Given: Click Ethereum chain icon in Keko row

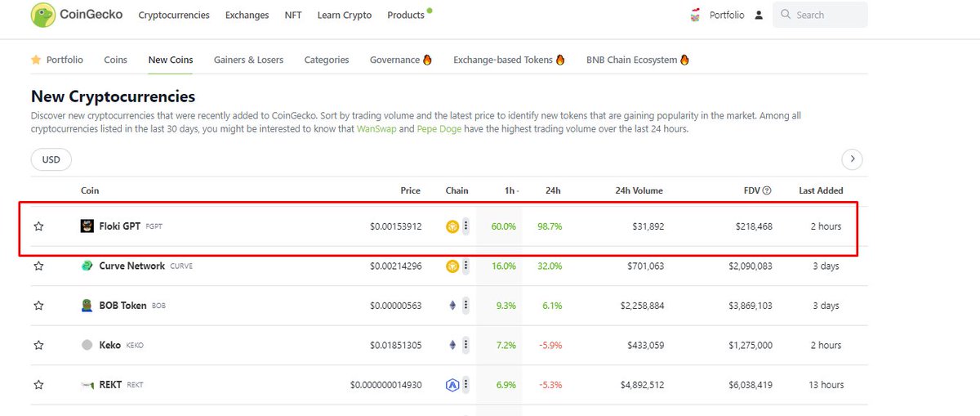Looking at the screenshot, I should coord(452,345).
